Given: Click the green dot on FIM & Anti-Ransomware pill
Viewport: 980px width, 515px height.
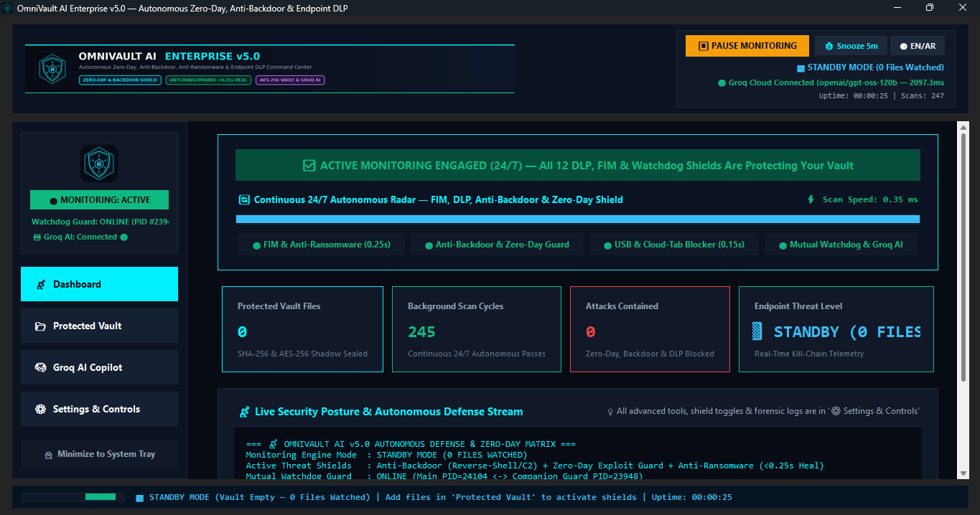Looking at the screenshot, I should 256,245.
